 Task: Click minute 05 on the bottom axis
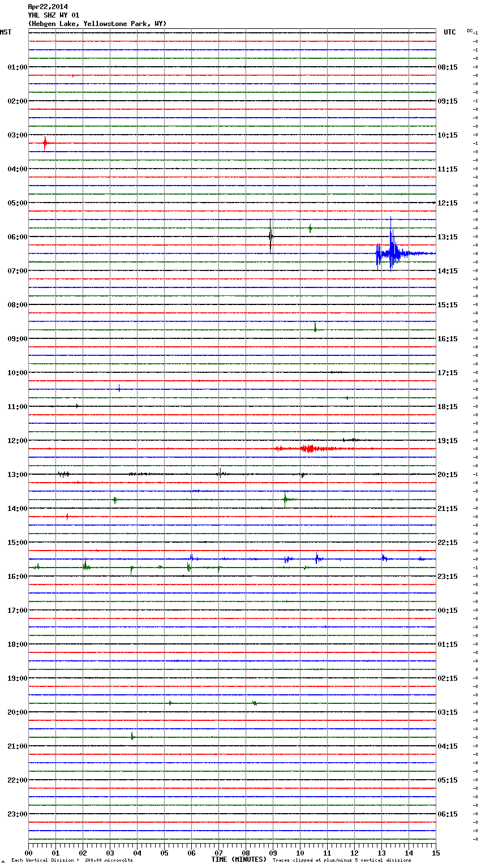pyautogui.click(x=164, y=853)
